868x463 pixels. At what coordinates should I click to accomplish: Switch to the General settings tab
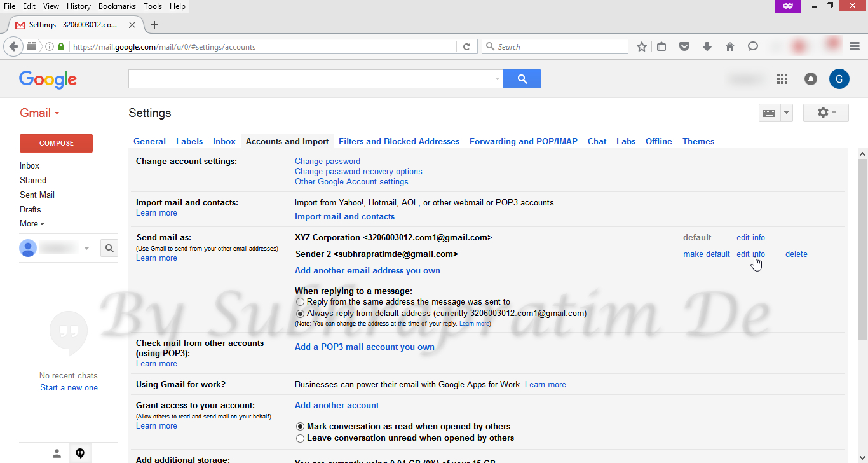(150, 142)
